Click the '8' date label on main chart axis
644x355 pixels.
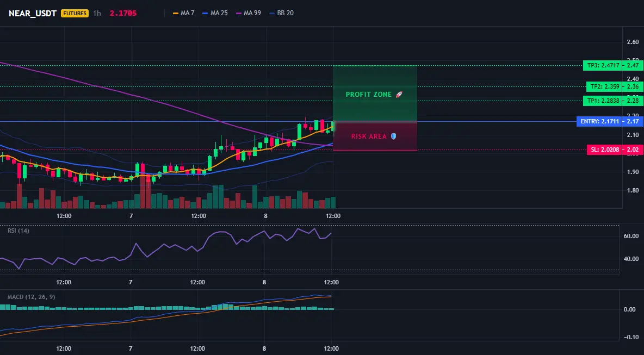pyautogui.click(x=265, y=216)
